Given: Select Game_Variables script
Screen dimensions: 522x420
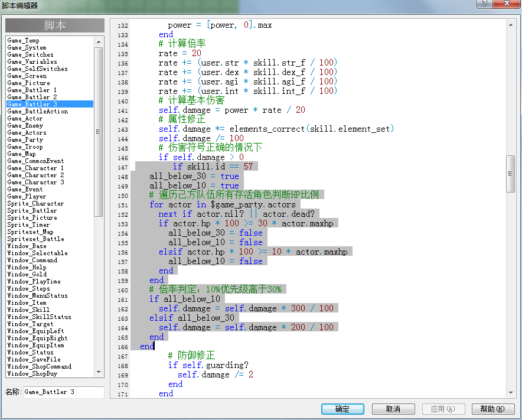Looking at the screenshot, I should pos(50,62).
